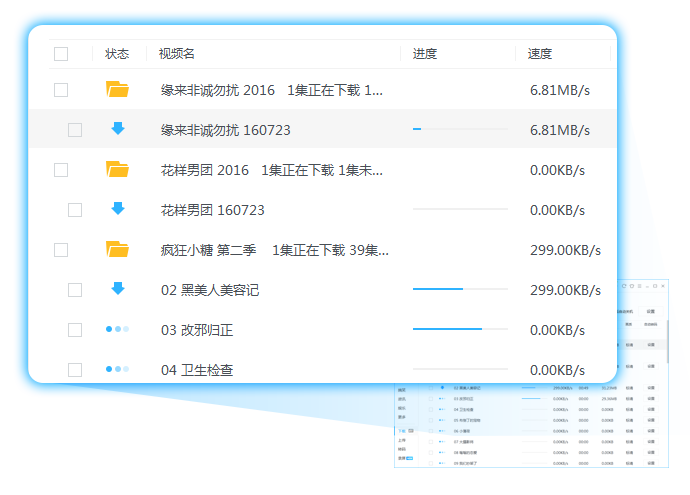Viewport: 690px width, 495px height.
Task: Open the 下载 tab in the small window sidebar
Action: 402,431
